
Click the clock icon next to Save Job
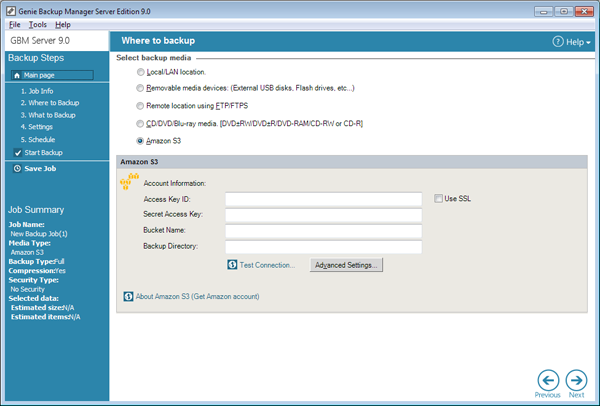17,168
